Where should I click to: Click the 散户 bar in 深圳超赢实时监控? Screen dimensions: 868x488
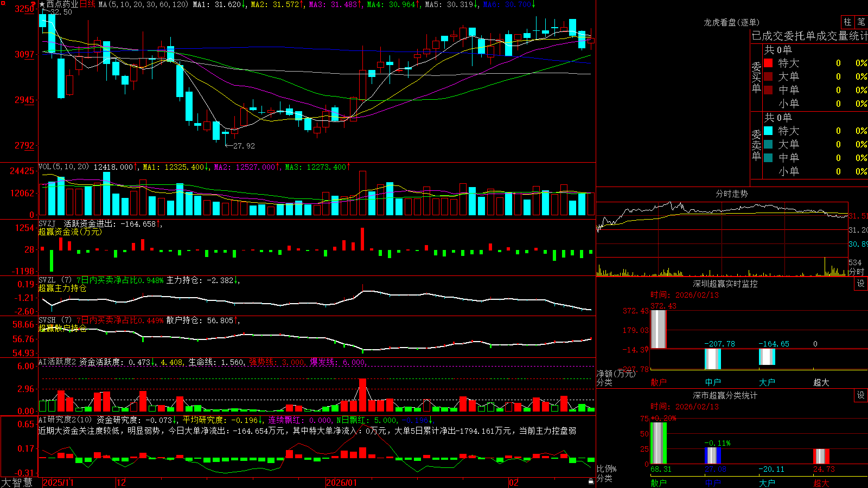tap(658, 329)
